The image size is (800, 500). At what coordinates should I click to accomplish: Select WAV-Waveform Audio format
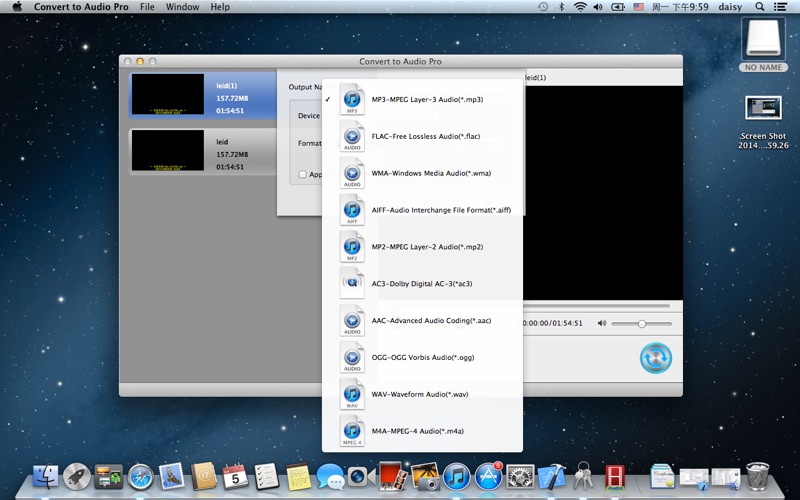point(422,394)
